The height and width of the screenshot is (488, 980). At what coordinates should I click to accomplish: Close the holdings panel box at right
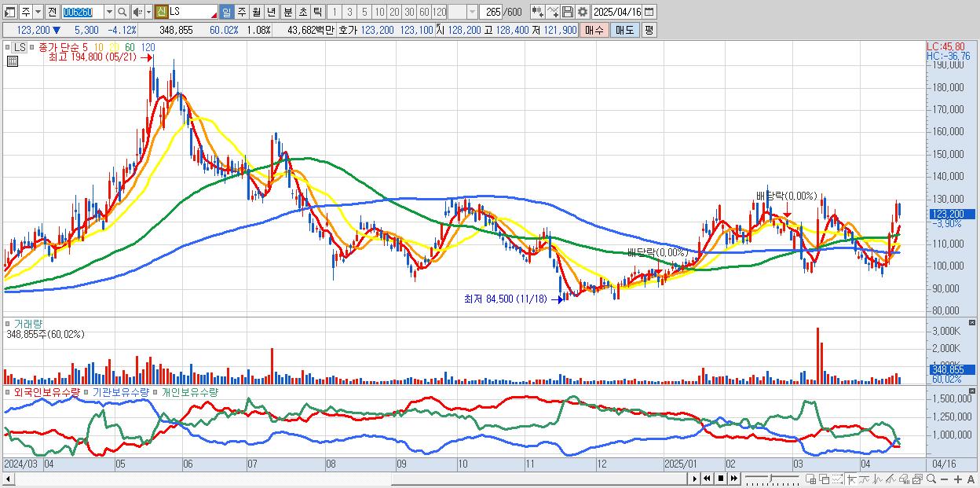pos(973,391)
